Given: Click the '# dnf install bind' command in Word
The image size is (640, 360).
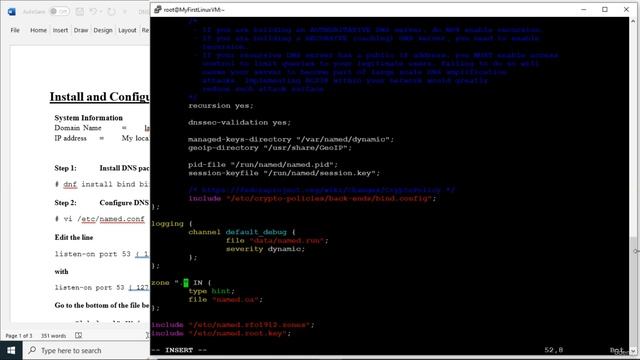Looking at the screenshot, I should coord(102,184).
